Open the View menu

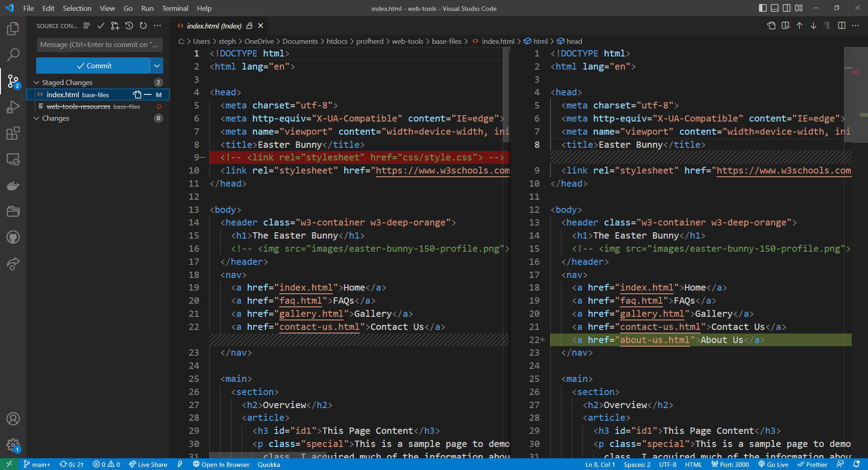107,8
